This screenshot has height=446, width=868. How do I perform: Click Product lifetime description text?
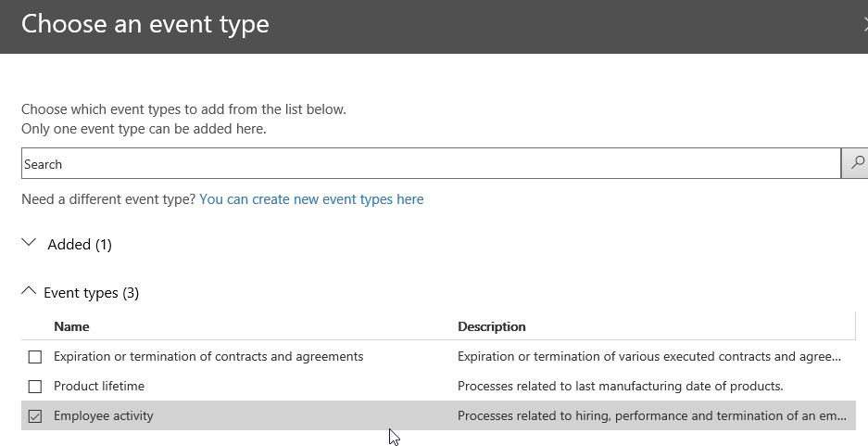coord(620,387)
